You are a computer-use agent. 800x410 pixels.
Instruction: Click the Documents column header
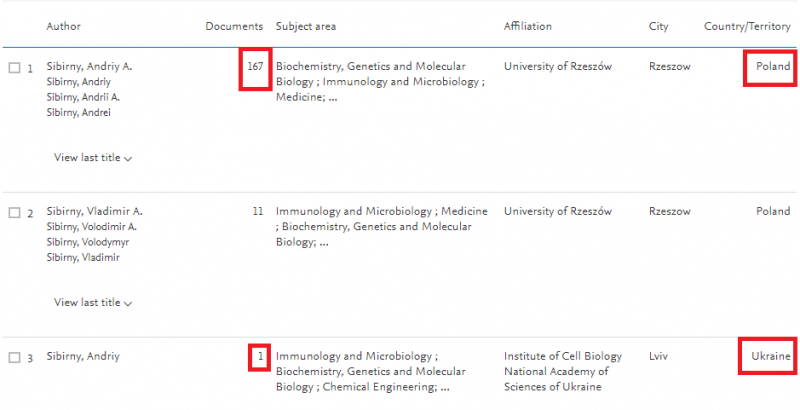tap(234, 26)
